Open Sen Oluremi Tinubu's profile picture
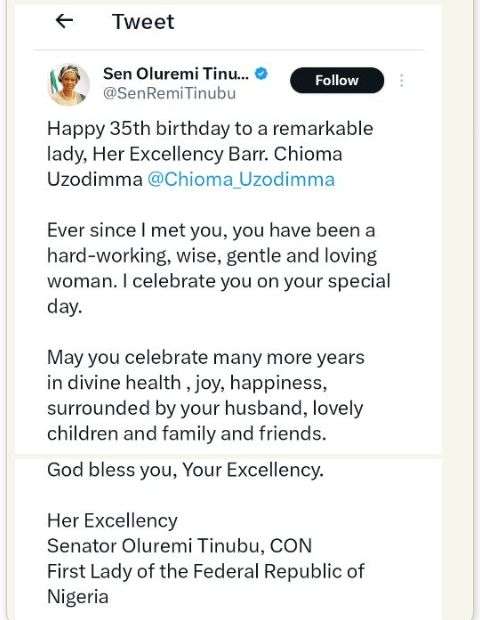The width and height of the screenshot is (480, 620). (x=69, y=85)
